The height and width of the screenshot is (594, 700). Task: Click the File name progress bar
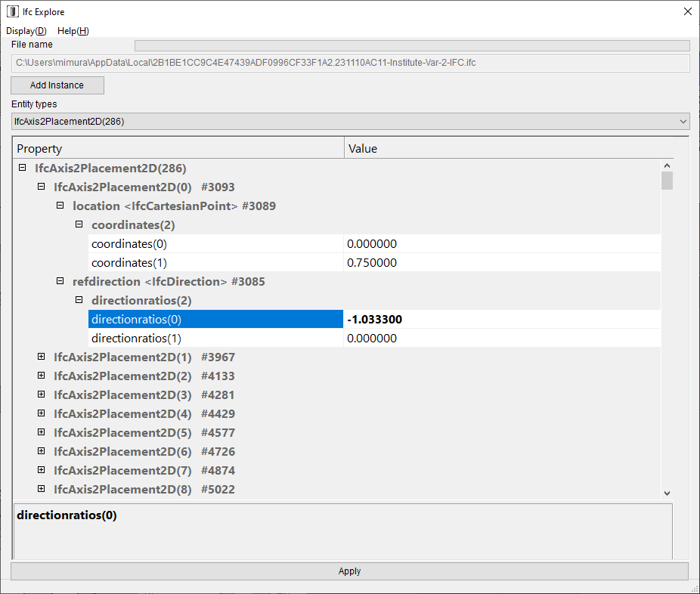coord(412,45)
